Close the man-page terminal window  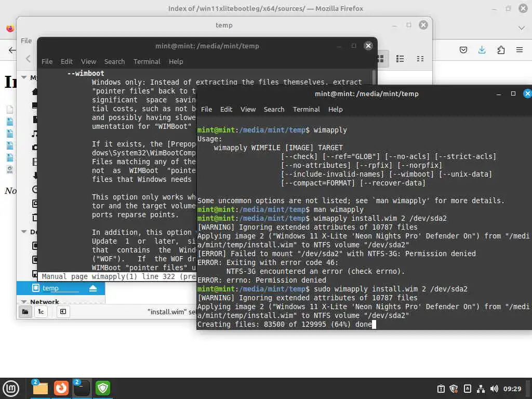coord(368,46)
